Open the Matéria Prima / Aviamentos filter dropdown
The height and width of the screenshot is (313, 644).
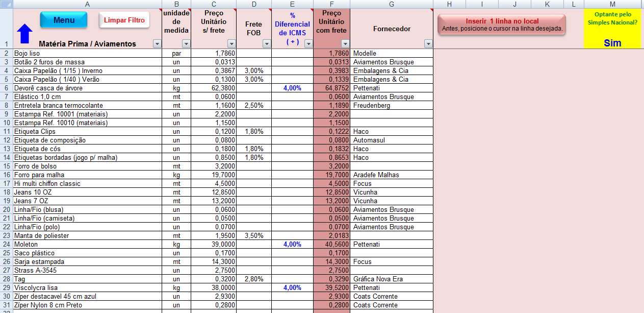(157, 44)
